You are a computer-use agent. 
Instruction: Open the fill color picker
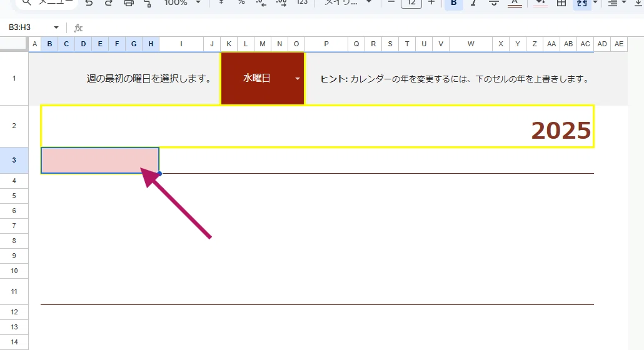click(x=540, y=3)
